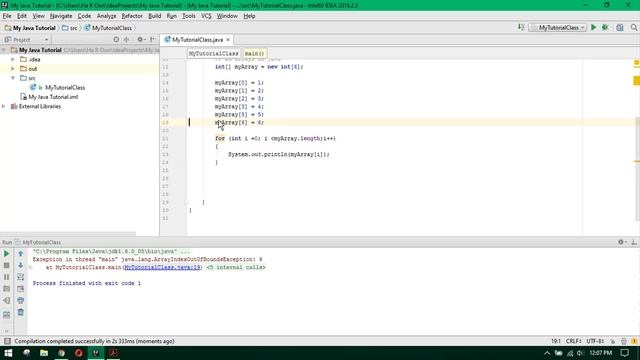Start debugging with the bug icon

tap(605, 27)
